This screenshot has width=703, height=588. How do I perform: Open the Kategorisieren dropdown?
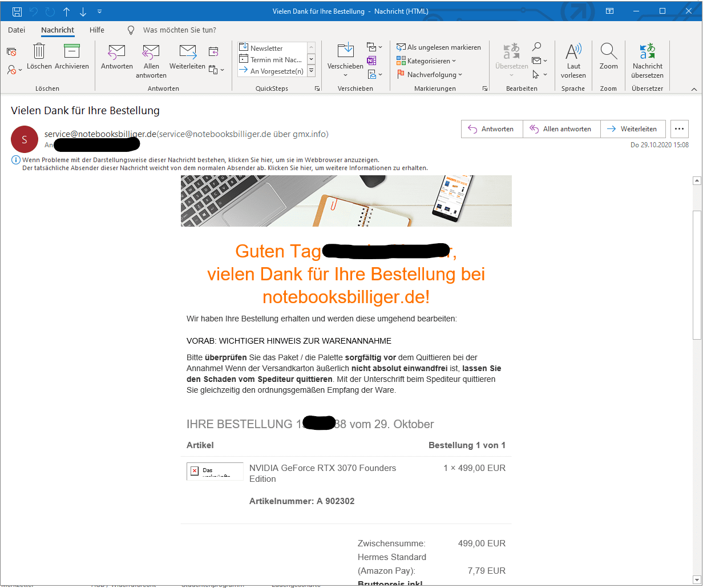426,61
